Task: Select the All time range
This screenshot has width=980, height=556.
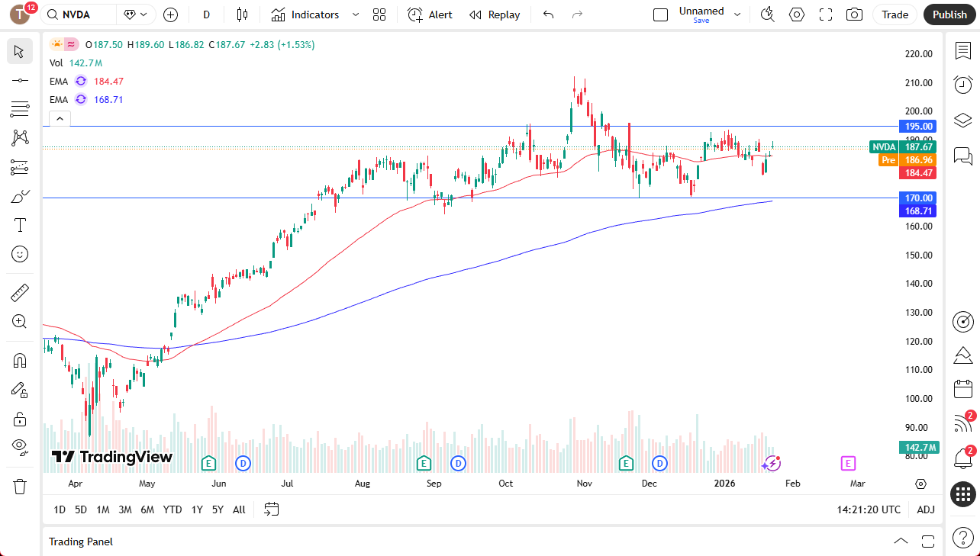Action: (239, 509)
